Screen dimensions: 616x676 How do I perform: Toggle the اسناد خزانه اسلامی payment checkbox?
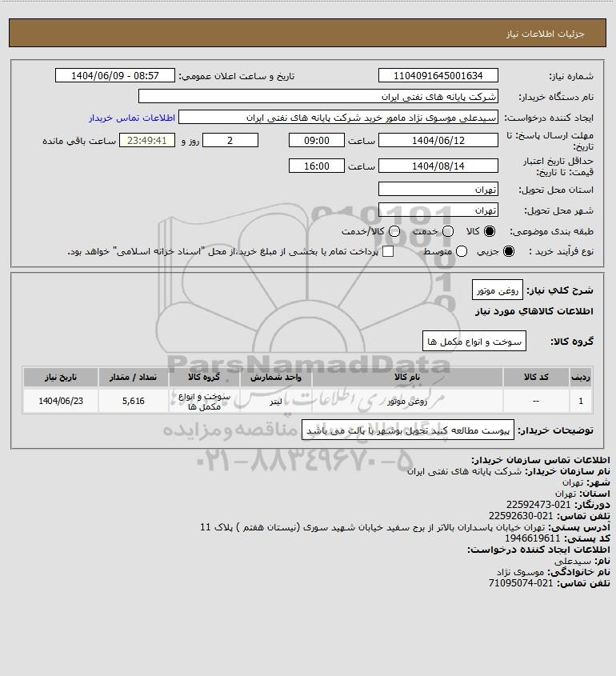point(388,251)
